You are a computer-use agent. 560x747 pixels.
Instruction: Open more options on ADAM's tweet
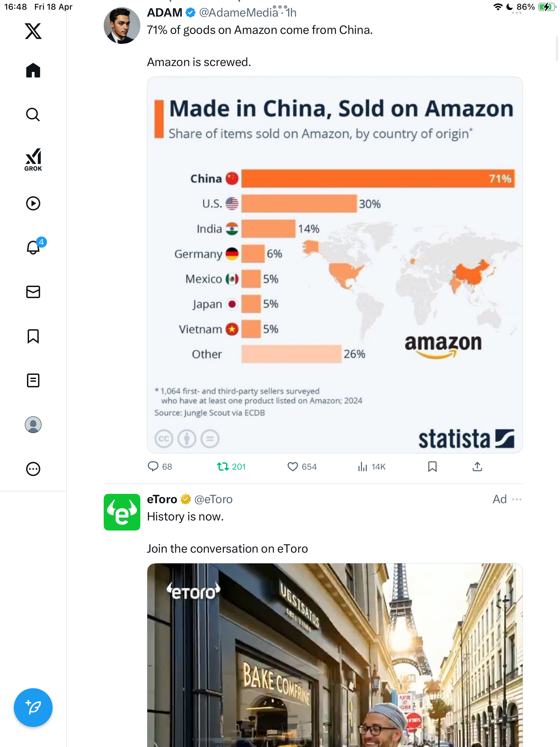517,13
